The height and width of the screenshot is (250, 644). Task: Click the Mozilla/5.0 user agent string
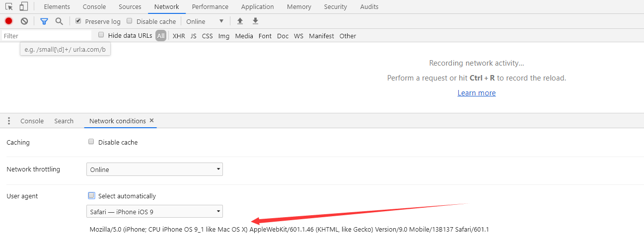pos(289,230)
